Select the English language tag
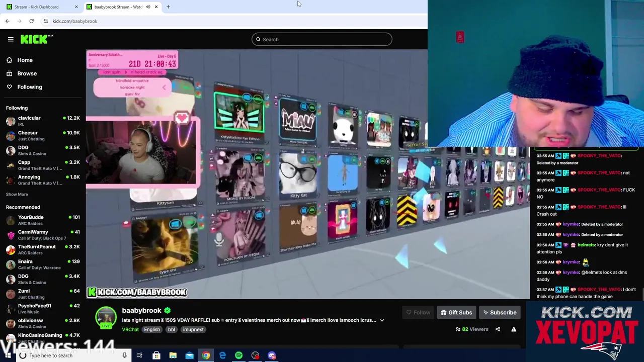This screenshot has height=362, width=644. tap(152, 330)
